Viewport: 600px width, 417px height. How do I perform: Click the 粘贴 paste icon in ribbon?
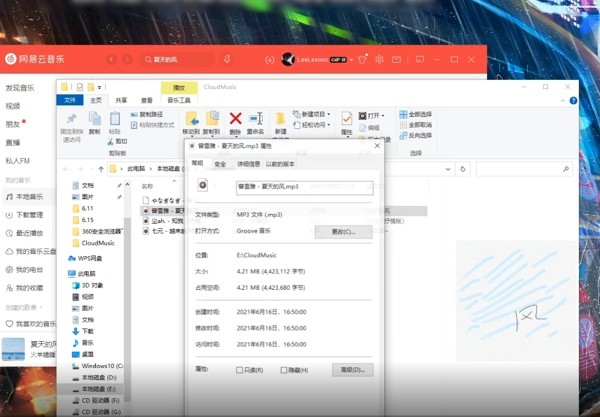(115, 118)
